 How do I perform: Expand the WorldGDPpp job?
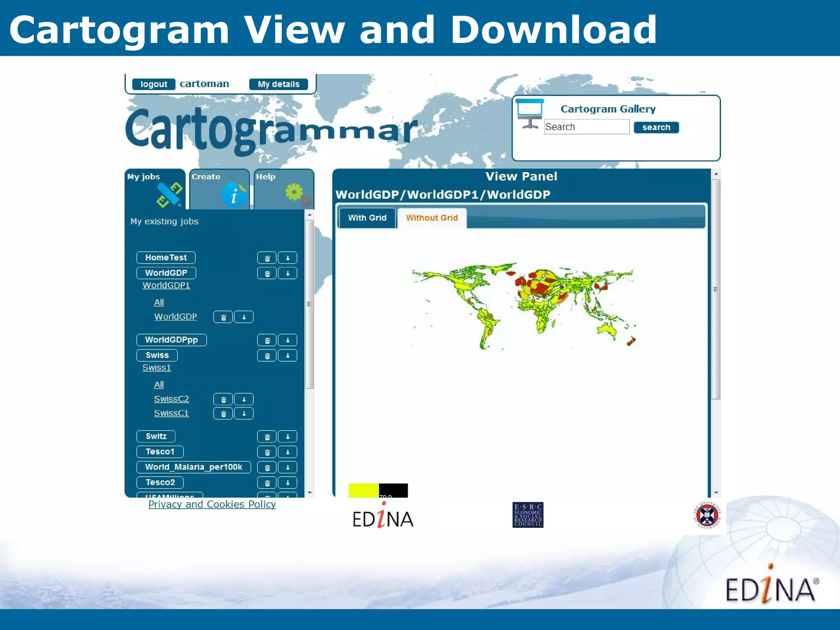click(x=171, y=340)
